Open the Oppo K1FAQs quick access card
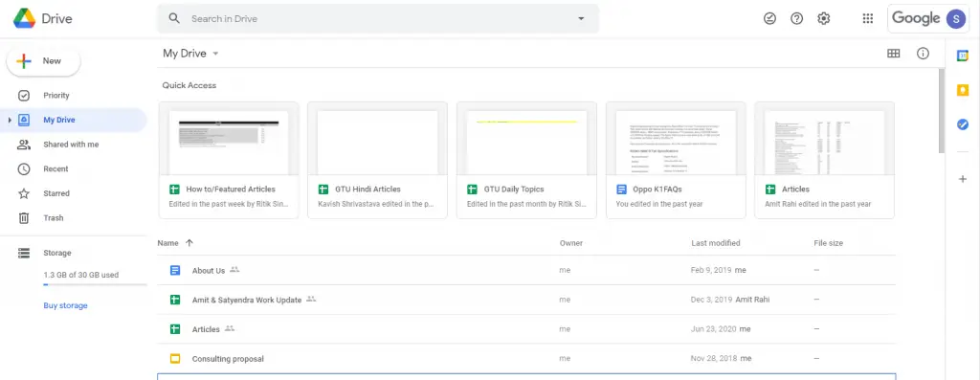980x380 pixels. click(x=676, y=160)
